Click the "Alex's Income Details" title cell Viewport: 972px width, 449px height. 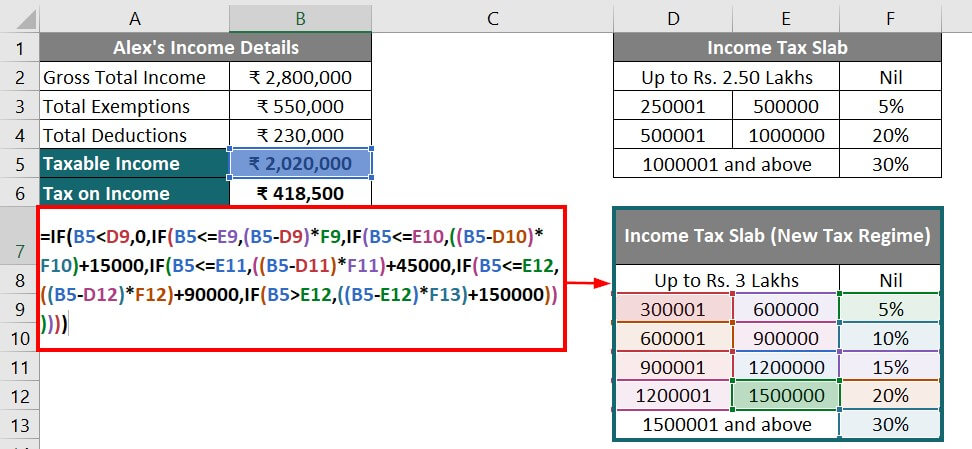tap(206, 48)
